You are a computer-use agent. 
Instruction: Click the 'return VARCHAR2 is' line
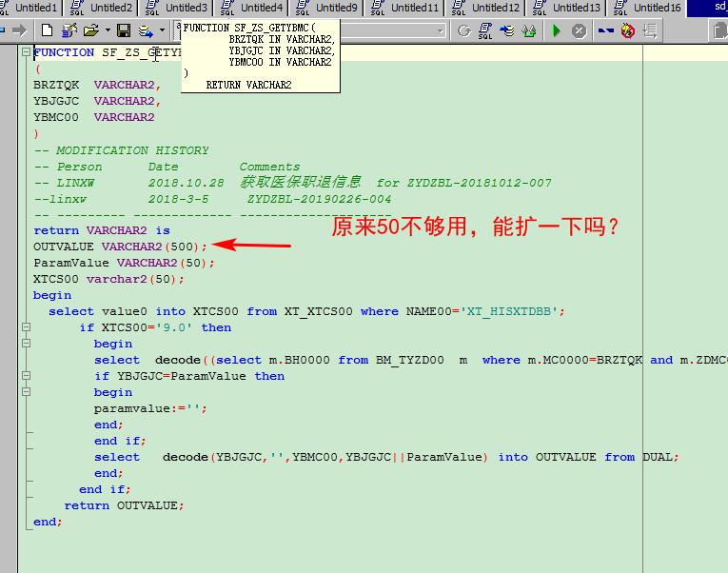pyautogui.click(x=102, y=230)
